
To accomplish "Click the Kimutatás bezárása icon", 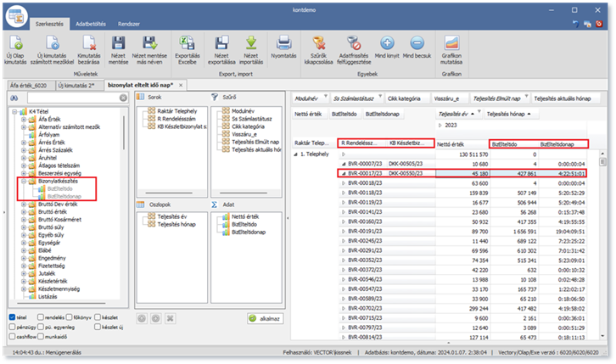I will pyautogui.click(x=89, y=42).
